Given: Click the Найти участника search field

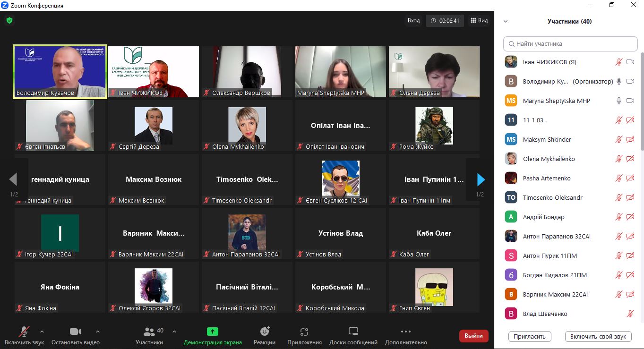Looking at the screenshot, I should (x=570, y=44).
